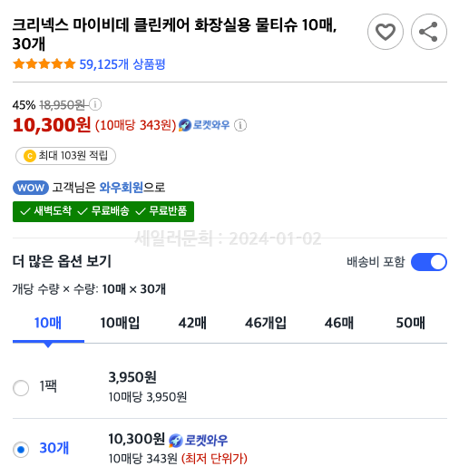Select the 30개 radio option
459x476 pixels.
click(21, 450)
